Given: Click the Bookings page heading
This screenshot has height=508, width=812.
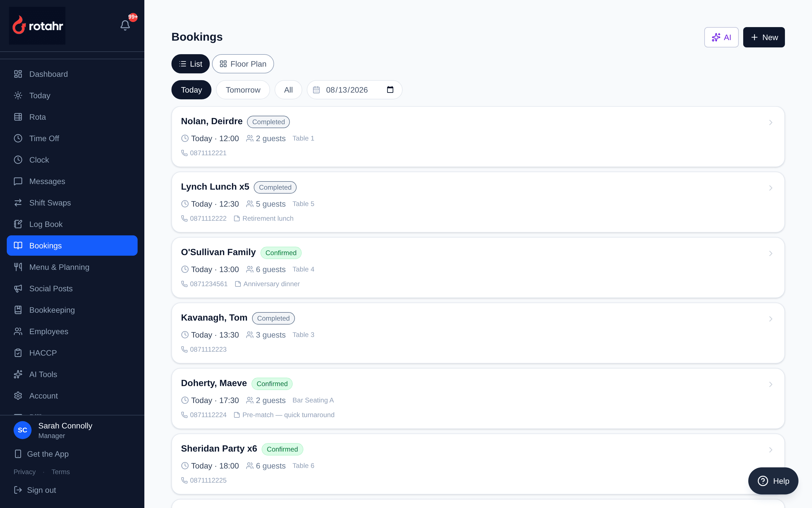Looking at the screenshot, I should pyautogui.click(x=197, y=37).
